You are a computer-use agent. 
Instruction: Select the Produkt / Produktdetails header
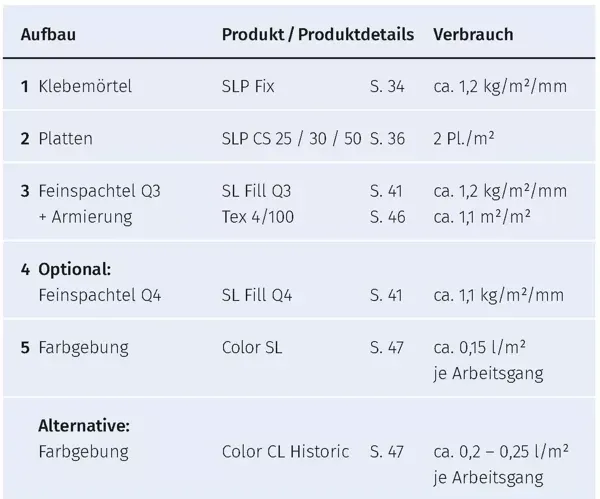pos(318,34)
